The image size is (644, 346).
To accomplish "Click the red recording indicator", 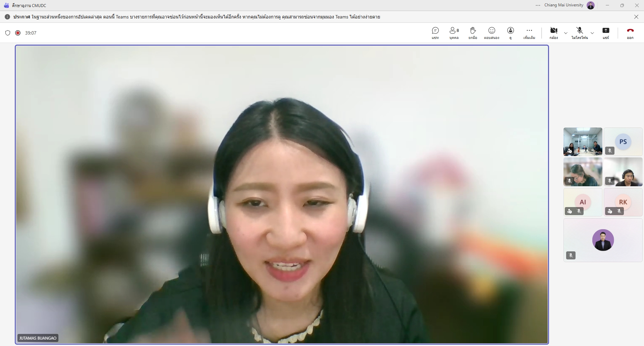I will 18,33.
